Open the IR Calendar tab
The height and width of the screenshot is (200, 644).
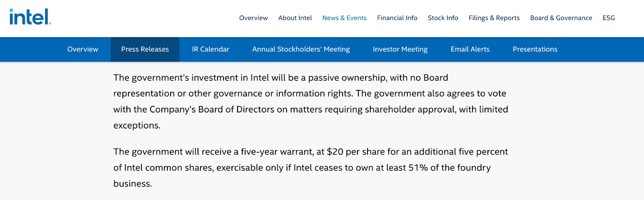(x=211, y=49)
